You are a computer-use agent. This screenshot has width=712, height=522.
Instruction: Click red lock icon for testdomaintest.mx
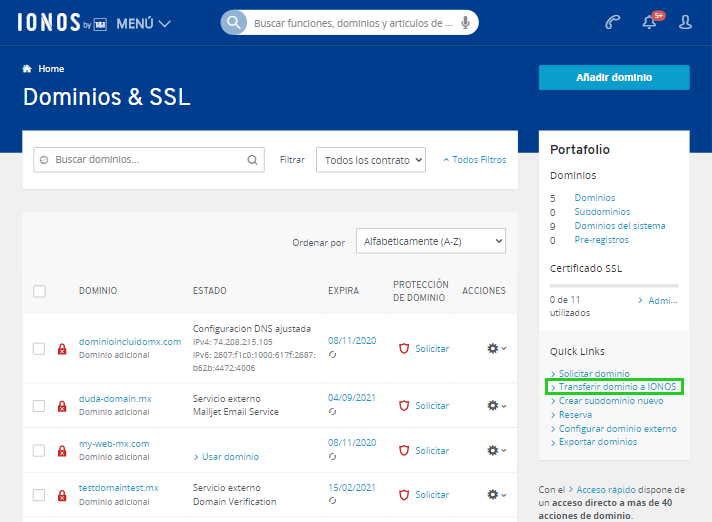pos(62,495)
